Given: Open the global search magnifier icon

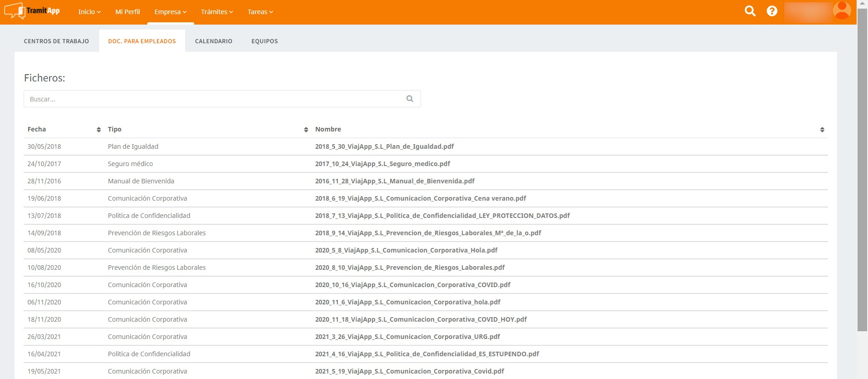Looking at the screenshot, I should (x=750, y=11).
